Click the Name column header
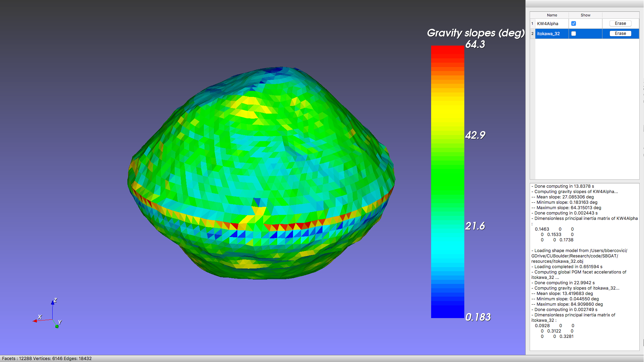Screen dimensions: 644x362 coord(551,15)
